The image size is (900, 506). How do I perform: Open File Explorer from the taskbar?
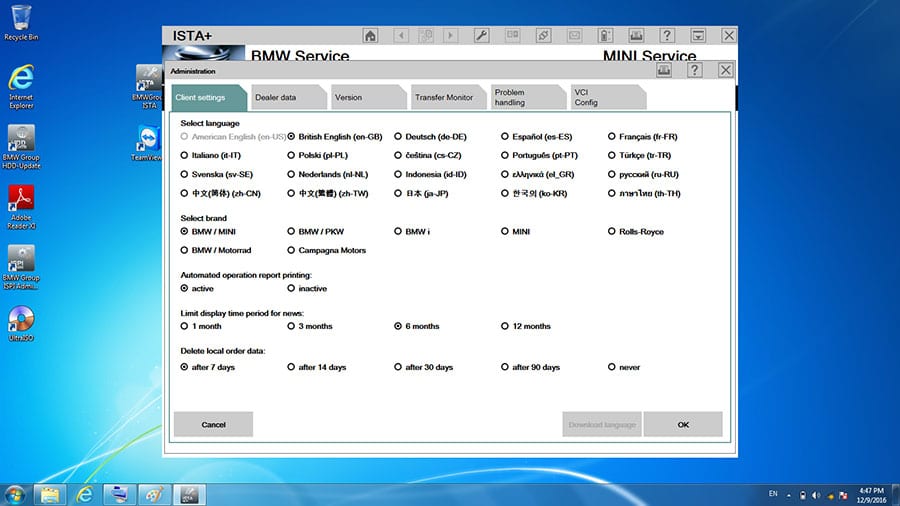50,495
